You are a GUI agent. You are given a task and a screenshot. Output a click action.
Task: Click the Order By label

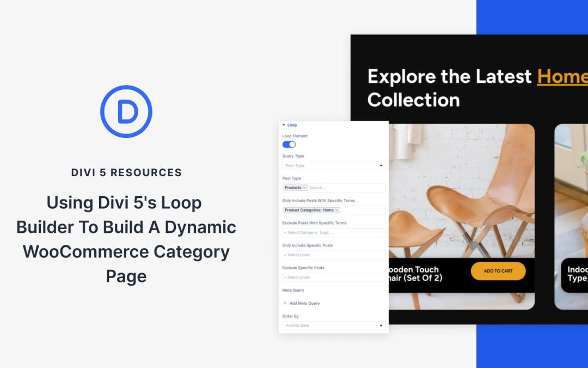click(291, 316)
